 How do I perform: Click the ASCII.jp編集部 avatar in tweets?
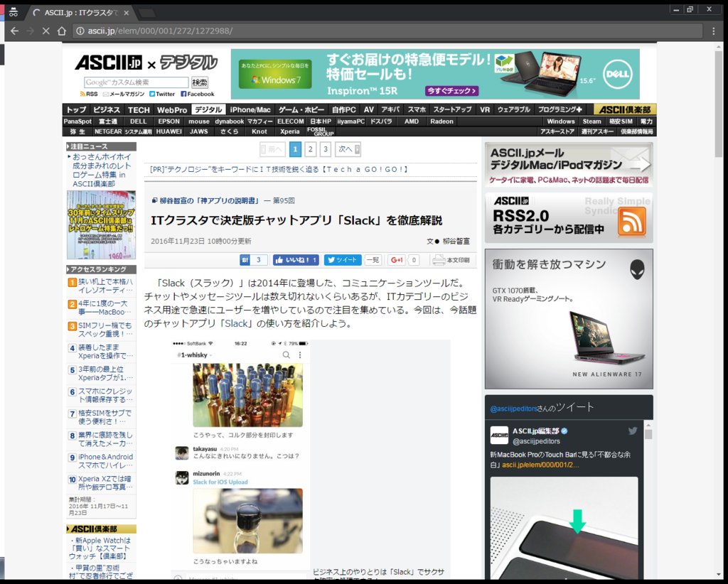[499, 435]
